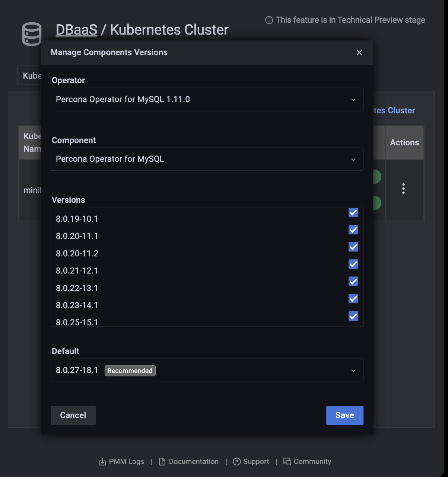Screen dimensions: 448x477
Task: Click the 8.0.20-11.1 version label
Action: click(77, 236)
